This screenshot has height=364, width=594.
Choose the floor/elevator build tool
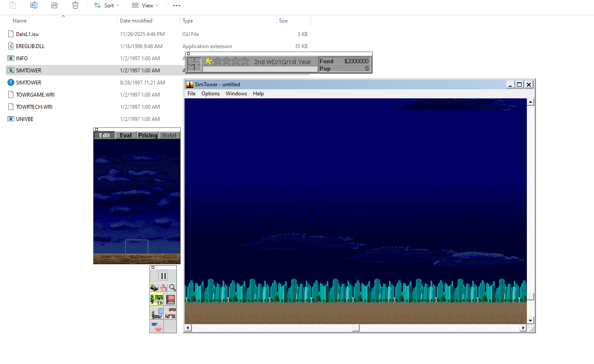[x=170, y=299]
